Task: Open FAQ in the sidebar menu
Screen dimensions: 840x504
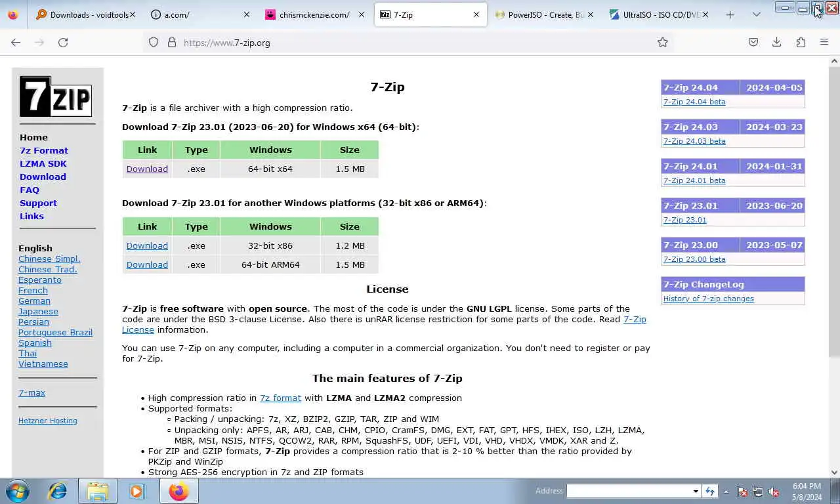Action: click(x=30, y=190)
